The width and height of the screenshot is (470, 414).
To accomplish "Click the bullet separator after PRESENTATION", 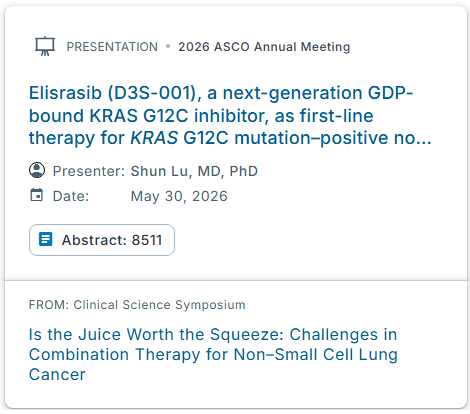I will coord(168,46).
